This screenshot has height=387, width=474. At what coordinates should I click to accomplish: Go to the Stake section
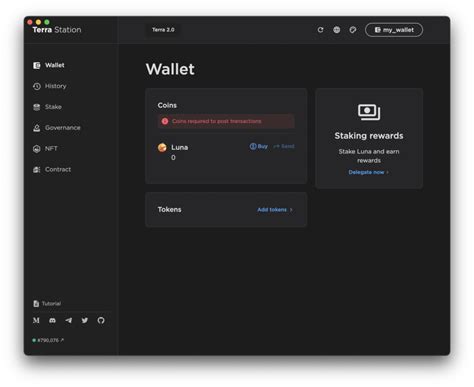coord(47,107)
